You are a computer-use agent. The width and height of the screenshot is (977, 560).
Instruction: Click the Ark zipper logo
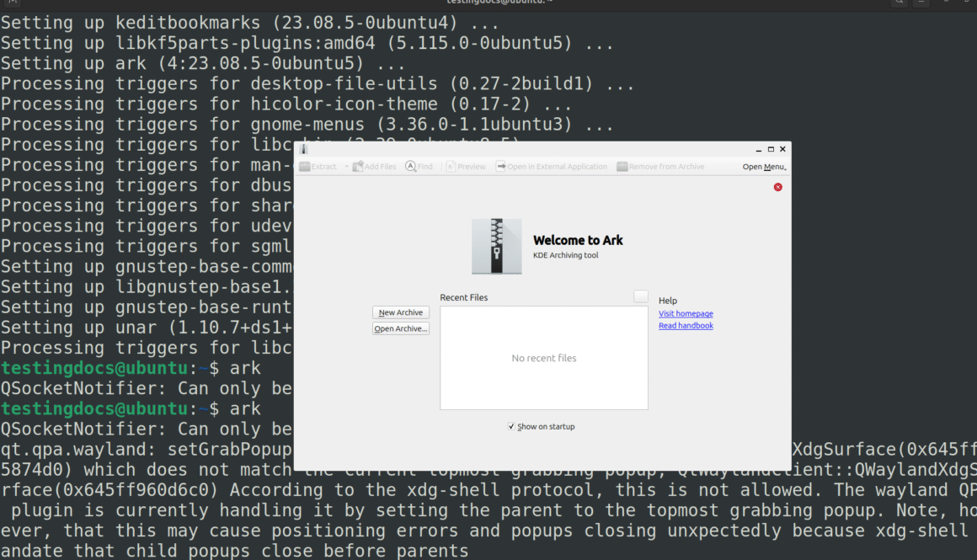click(x=496, y=246)
